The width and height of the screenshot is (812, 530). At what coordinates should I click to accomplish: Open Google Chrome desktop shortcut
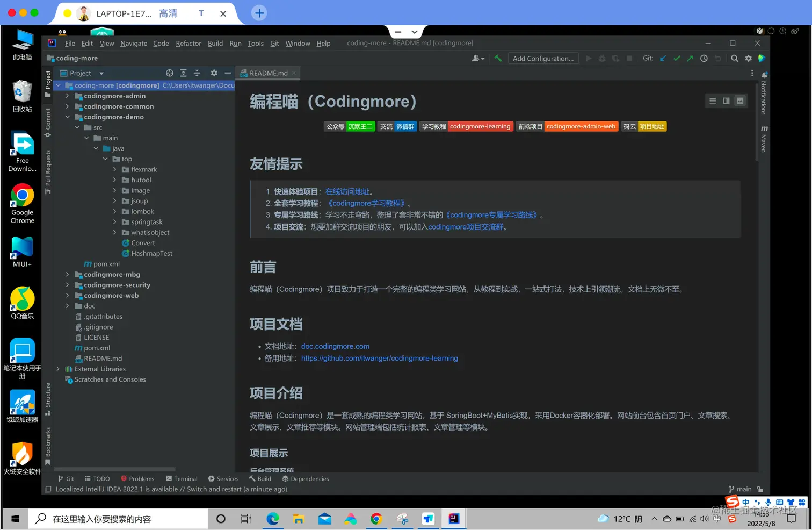click(23, 204)
